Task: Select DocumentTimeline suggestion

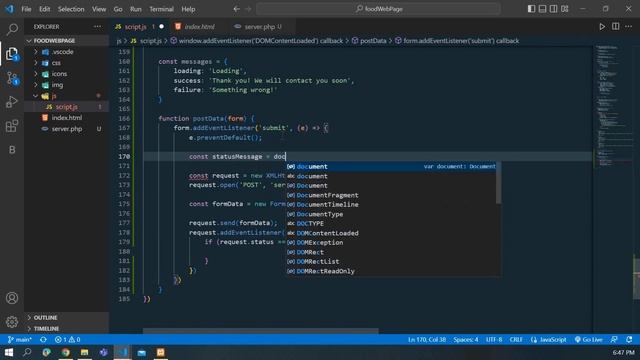Action: coord(391,204)
